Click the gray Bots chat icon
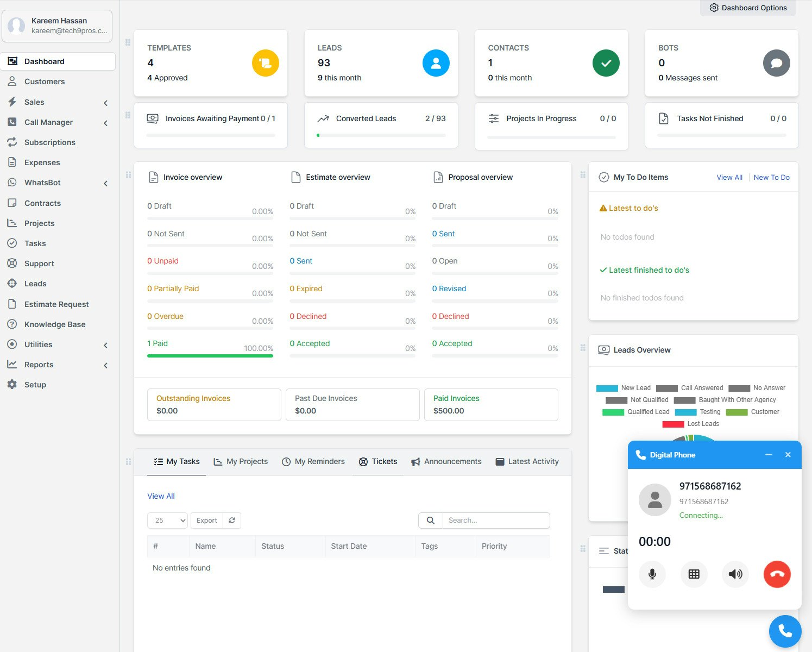 (777, 63)
